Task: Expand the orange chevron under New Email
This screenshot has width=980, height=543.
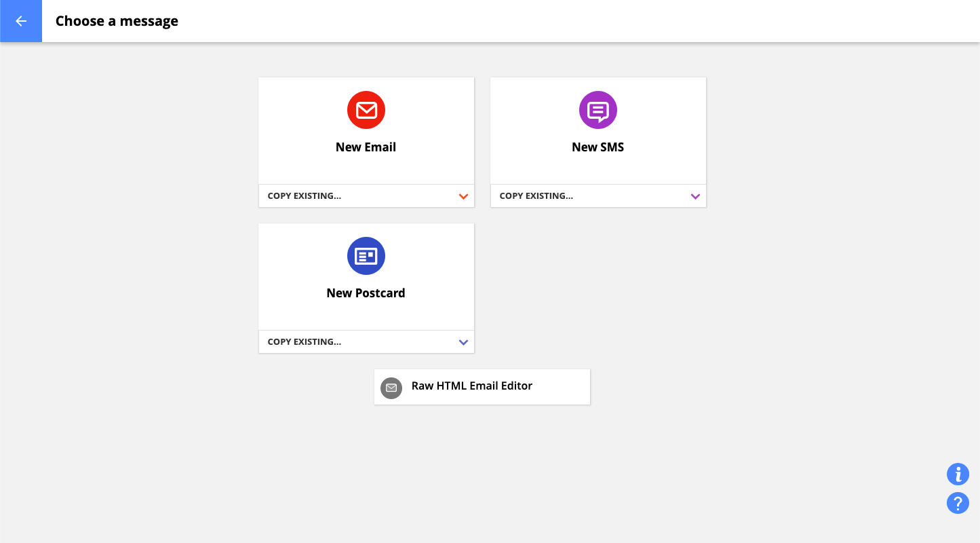Action: [463, 196]
